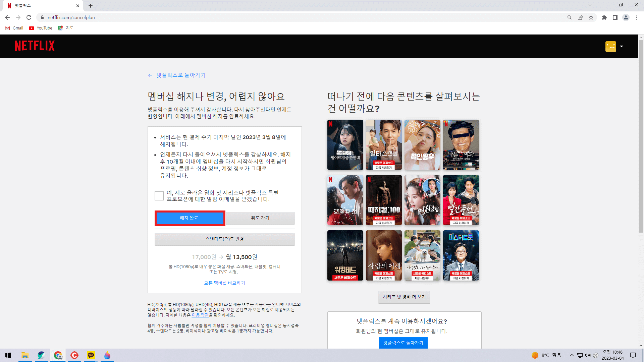Expand the tab search chevron
This screenshot has width=644, height=362.
tap(590, 5)
